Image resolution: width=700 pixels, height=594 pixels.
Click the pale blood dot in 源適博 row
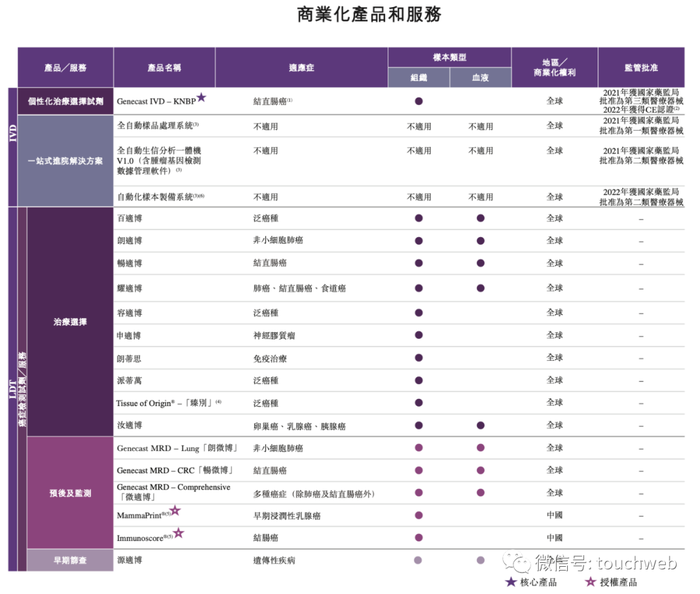pos(480,560)
